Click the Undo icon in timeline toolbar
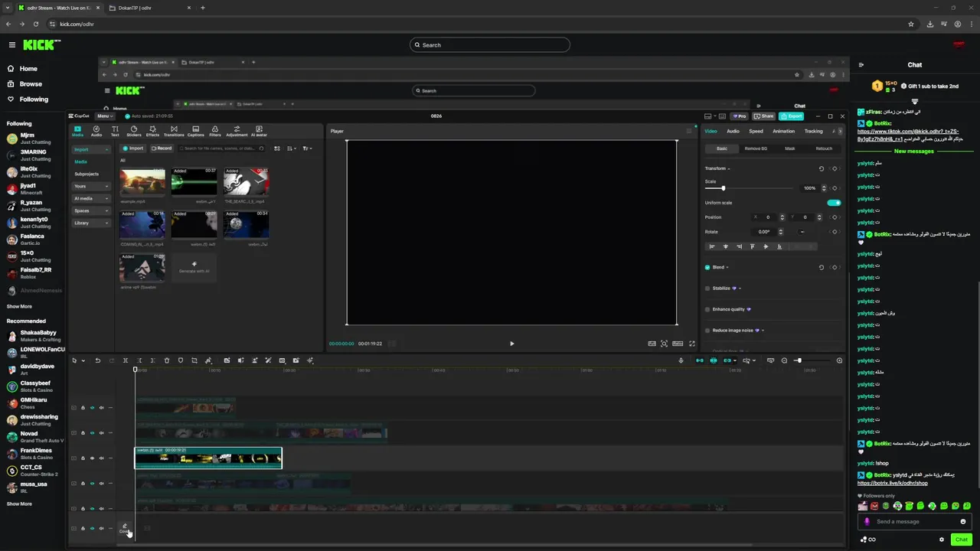This screenshot has width=980, height=551. point(97,360)
